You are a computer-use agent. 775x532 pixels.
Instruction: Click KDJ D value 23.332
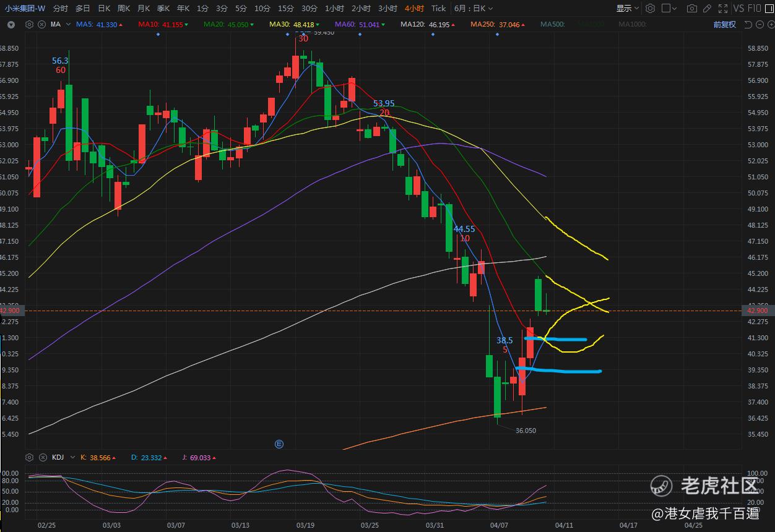click(149, 458)
